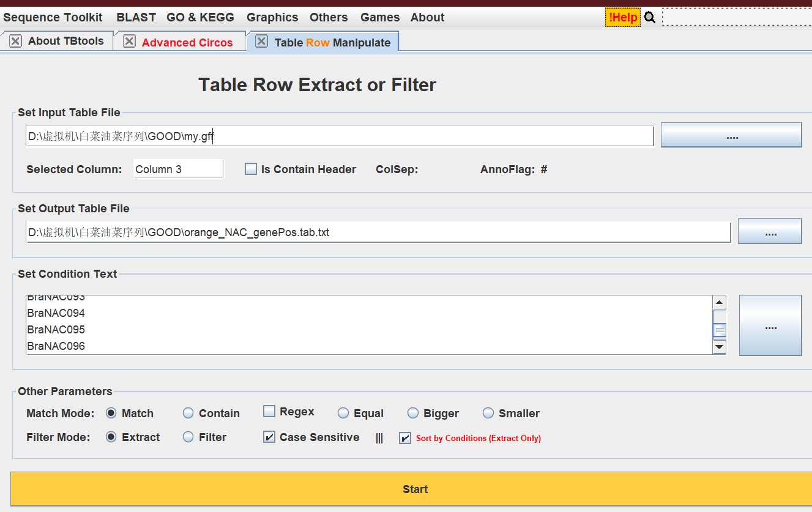Click the input table file path field
Image resolution: width=812 pixels, height=512 pixels.
pyautogui.click(x=340, y=136)
